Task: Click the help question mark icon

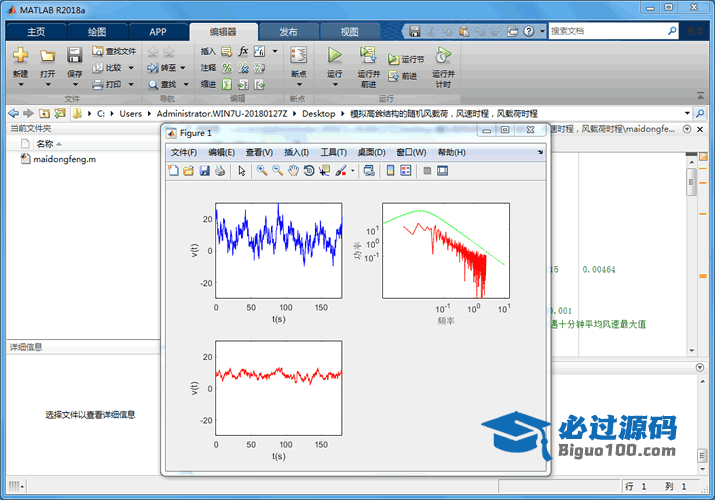Action: 528,31
